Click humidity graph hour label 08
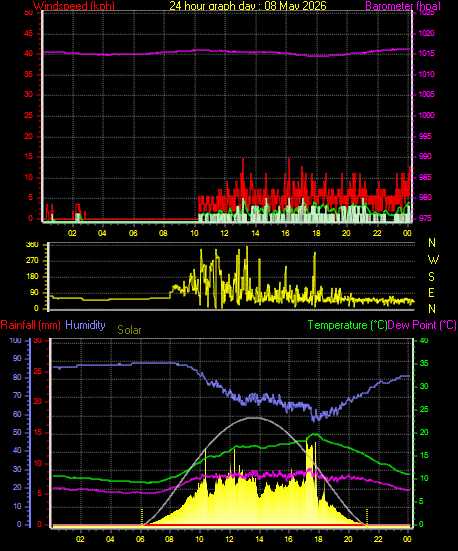This screenshot has height=551, width=458. pos(169,539)
